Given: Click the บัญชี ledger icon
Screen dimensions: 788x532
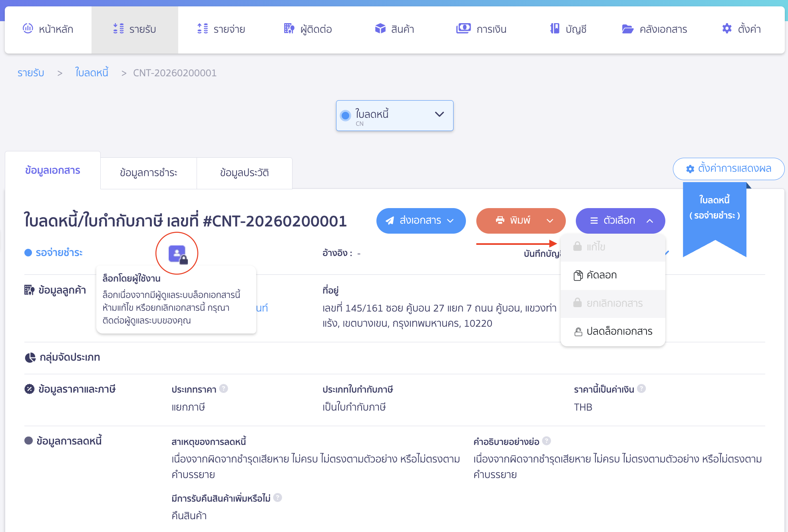Looking at the screenshot, I should point(555,29).
